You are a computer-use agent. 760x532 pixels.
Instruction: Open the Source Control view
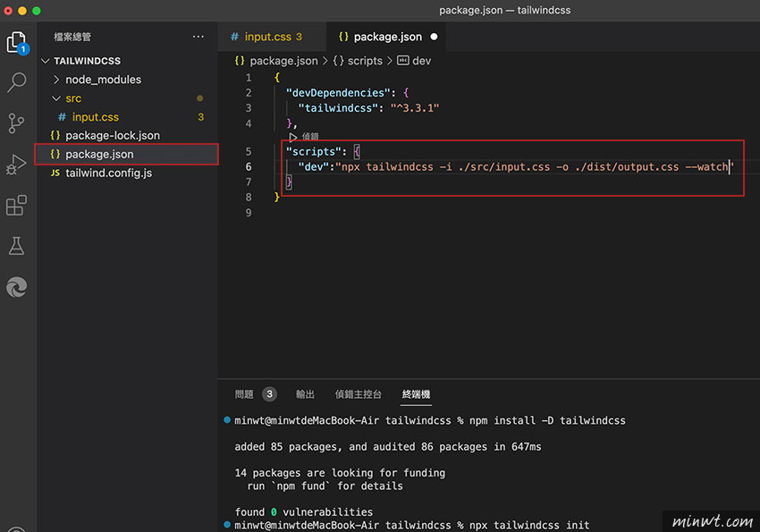pos(16,123)
